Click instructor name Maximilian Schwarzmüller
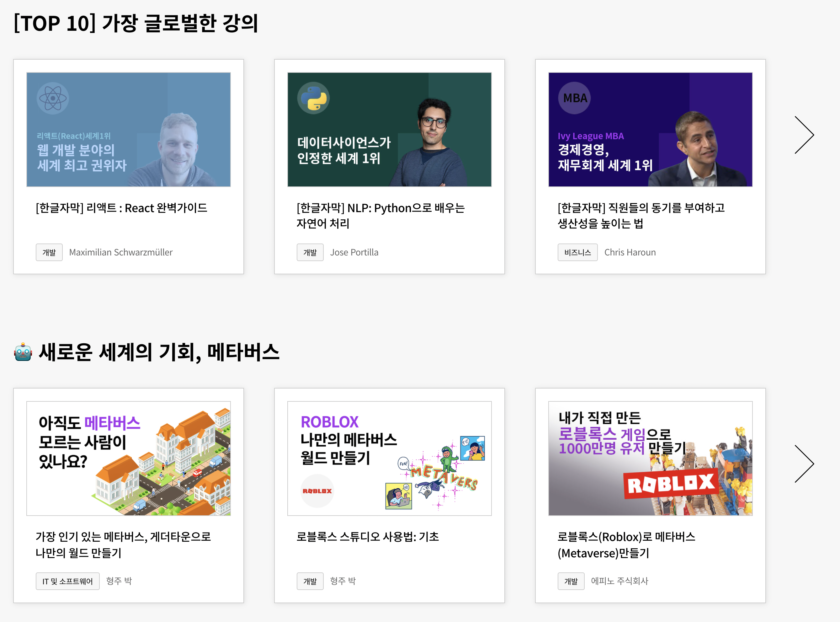The width and height of the screenshot is (840, 622). pyautogui.click(x=121, y=252)
